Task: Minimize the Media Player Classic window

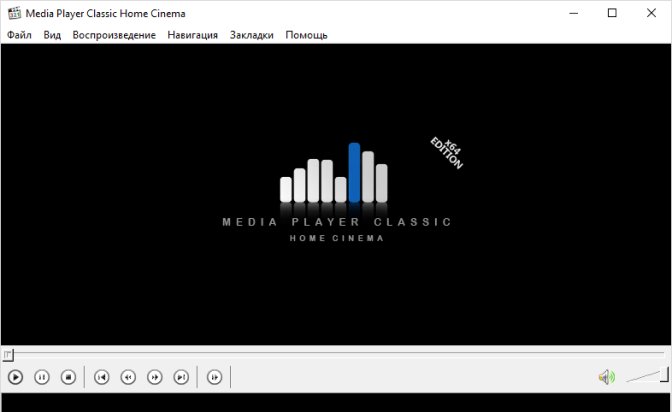Action: (573, 13)
